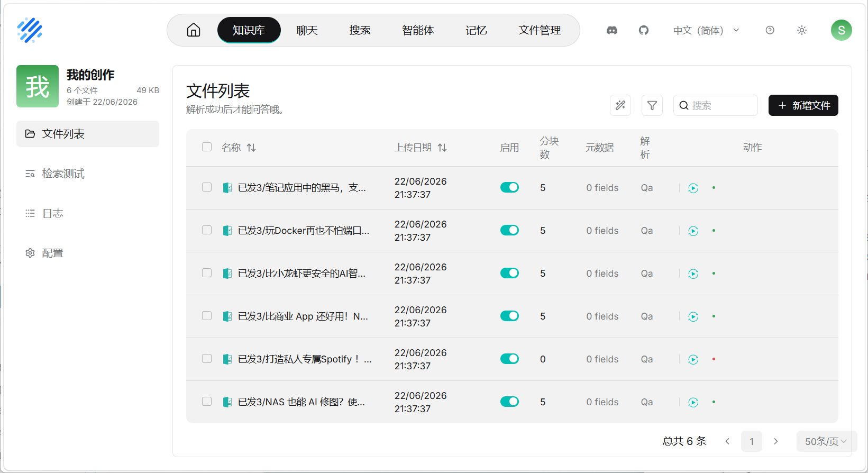Open 日志 in sidebar
Image resolution: width=868 pixels, height=473 pixels.
(x=88, y=213)
